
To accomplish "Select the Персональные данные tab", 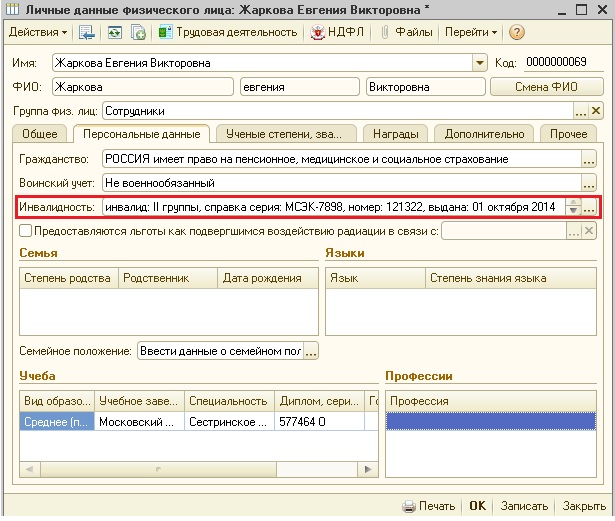I will pos(142,134).
